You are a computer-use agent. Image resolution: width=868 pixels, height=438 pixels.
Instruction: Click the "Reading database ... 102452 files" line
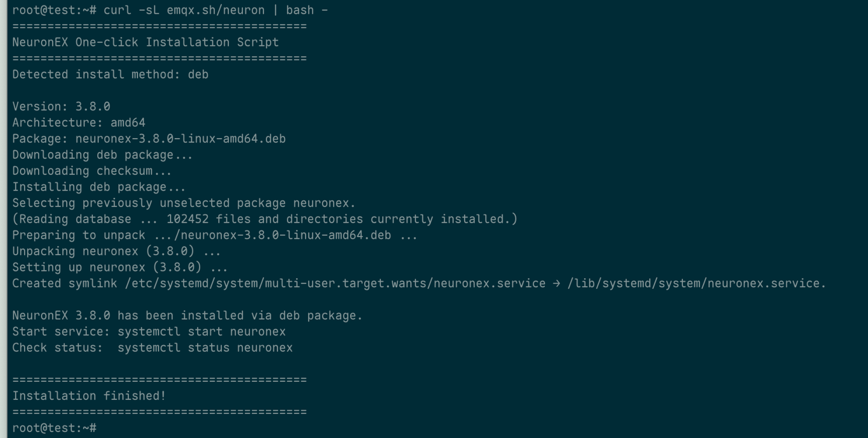(265, 219)
